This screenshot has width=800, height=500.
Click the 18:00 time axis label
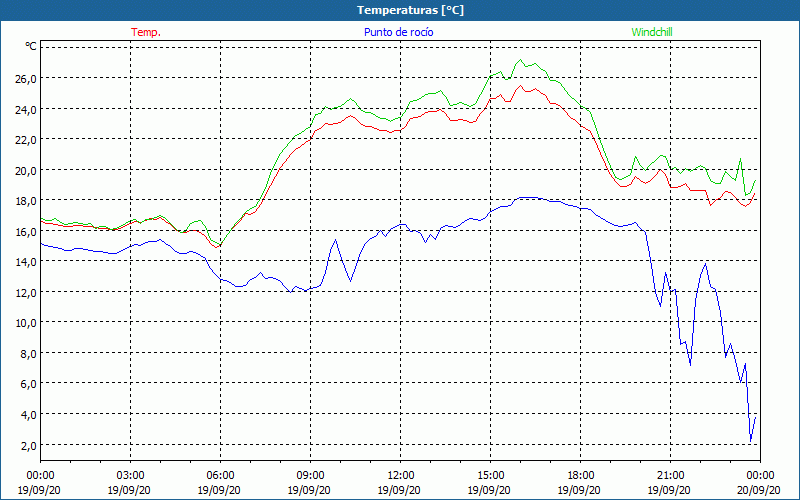pos(581,476)
